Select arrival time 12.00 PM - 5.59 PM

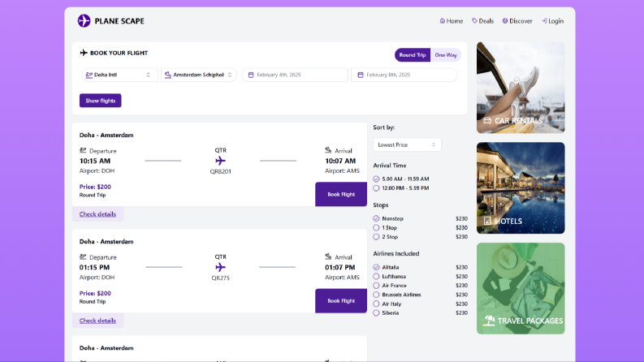376,188
